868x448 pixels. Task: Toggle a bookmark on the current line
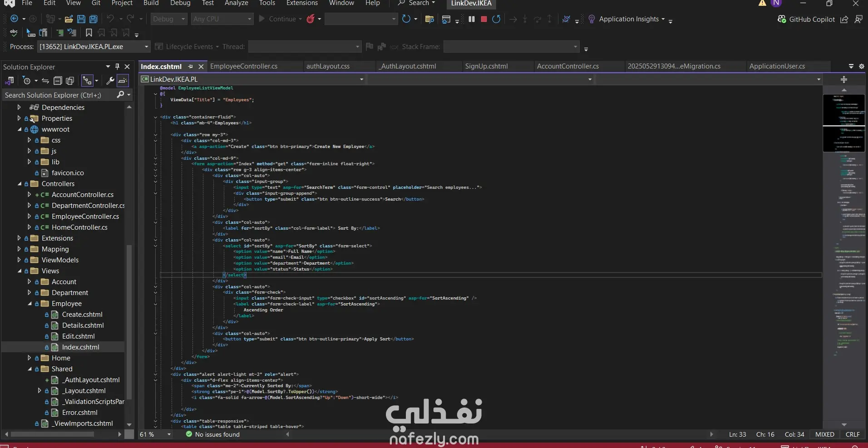(x=89, y=33)
